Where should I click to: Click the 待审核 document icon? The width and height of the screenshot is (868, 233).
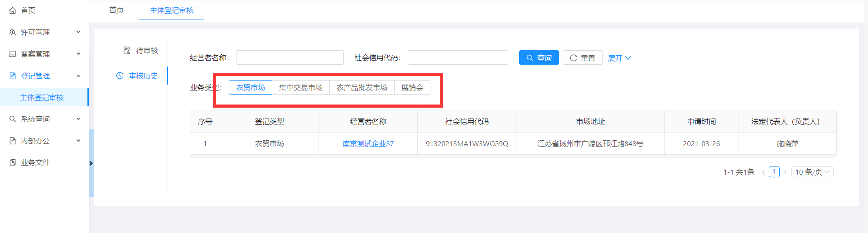point(127,50)
